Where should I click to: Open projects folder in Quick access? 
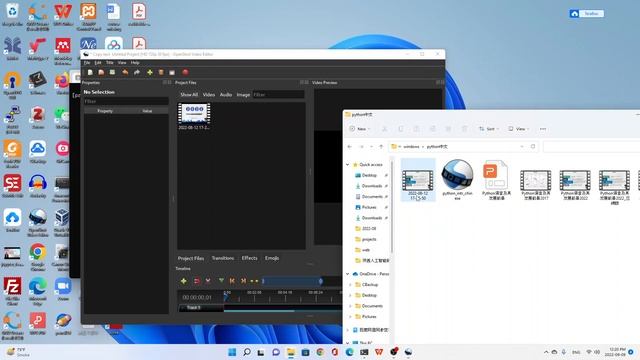point(369,239)
